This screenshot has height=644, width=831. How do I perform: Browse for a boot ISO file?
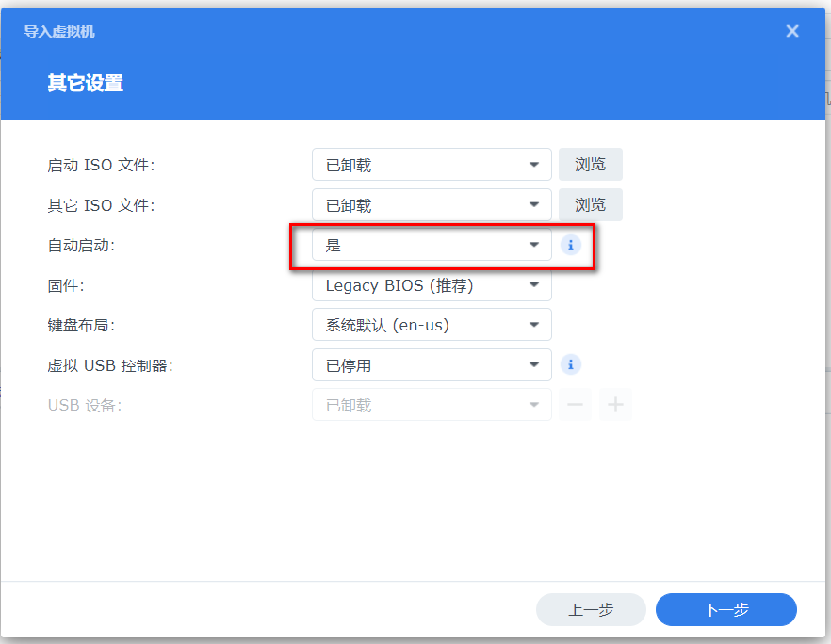point(591,164)
